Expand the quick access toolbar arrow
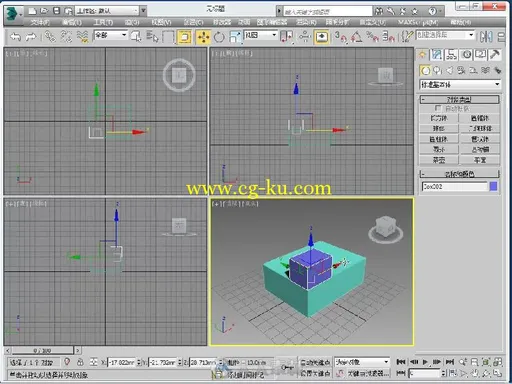 pyautogui.click(x=143, y=11)
